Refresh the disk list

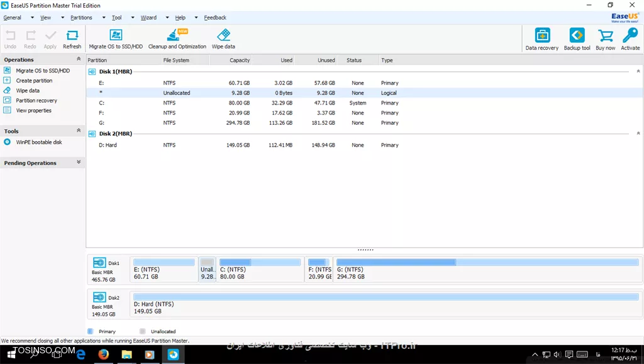[72, 39]
